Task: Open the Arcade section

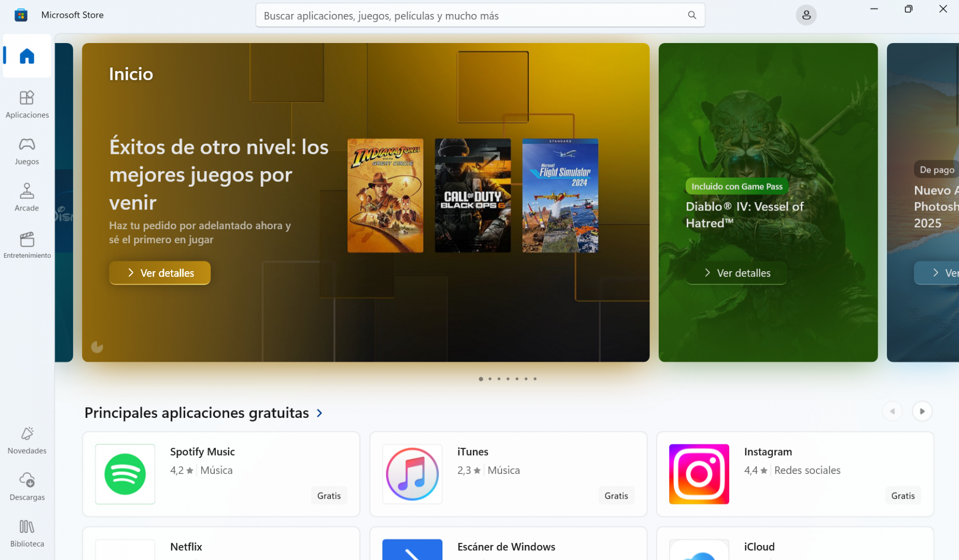Action: tap(27, 198)
